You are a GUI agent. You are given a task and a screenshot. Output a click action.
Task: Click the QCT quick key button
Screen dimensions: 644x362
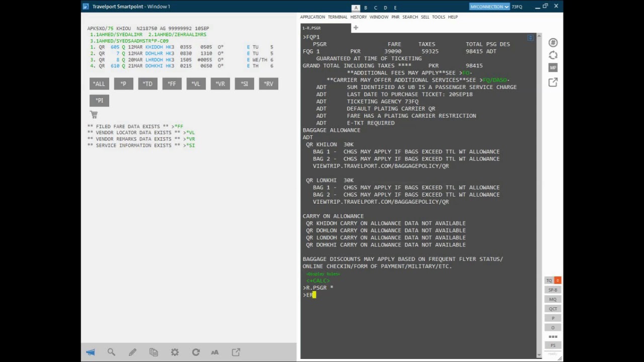[553, 309]
